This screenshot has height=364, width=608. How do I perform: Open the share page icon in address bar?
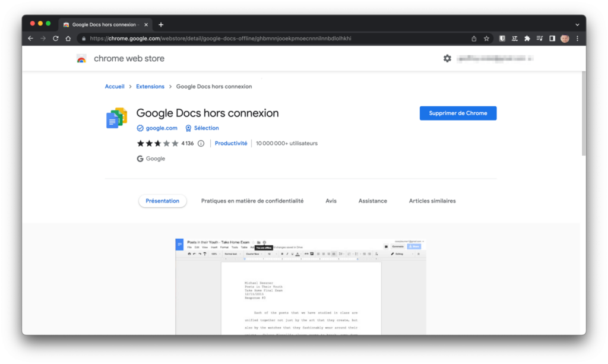pyautogui.click(x=474, y=39)
